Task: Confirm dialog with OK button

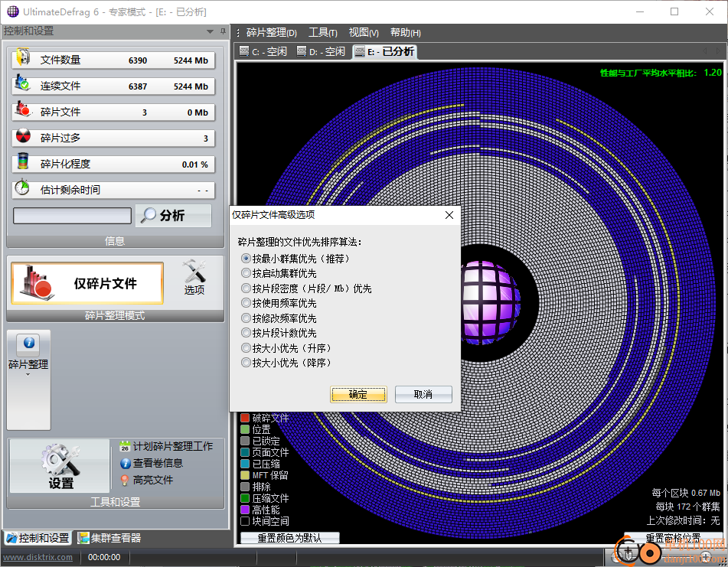Action: pos(358,394)
